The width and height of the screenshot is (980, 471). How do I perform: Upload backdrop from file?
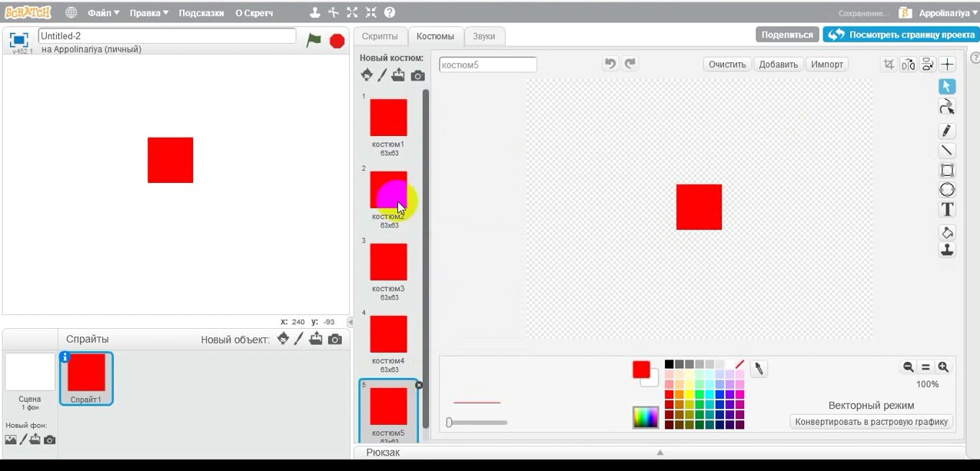tap(35, 439)
